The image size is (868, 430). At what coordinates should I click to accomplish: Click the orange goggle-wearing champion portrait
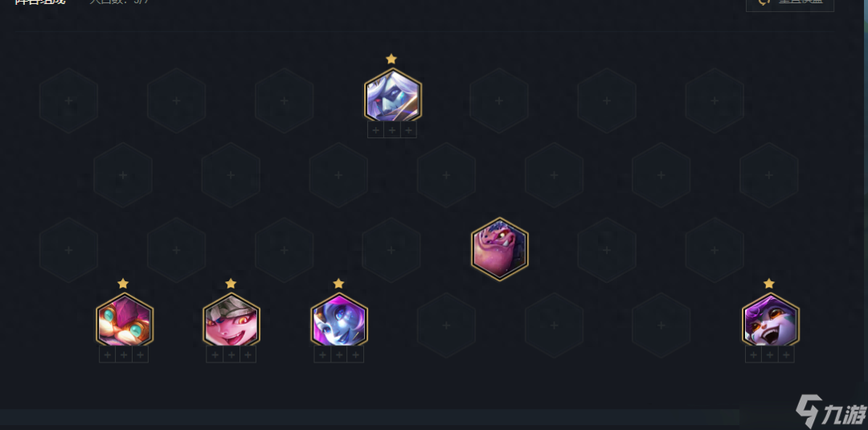click(125, 319)
